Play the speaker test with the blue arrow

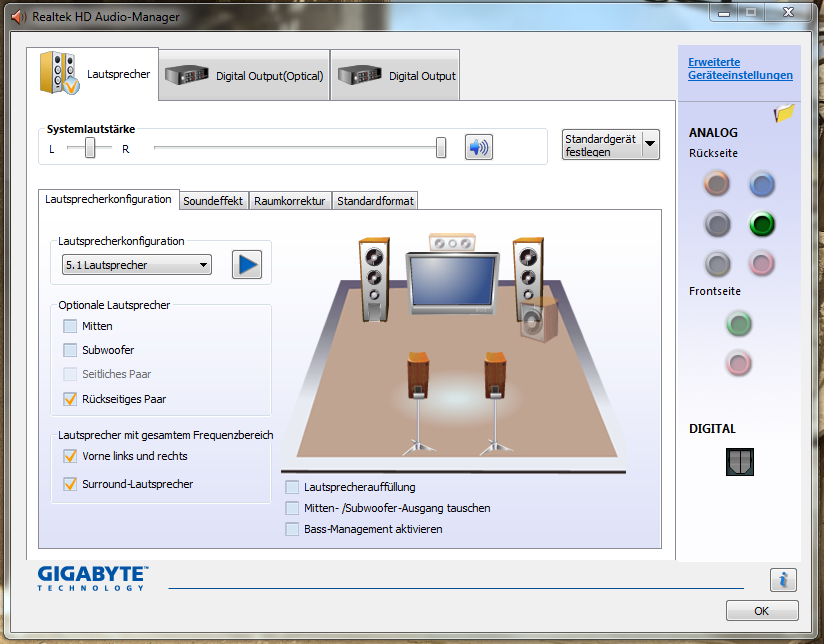[x=247, y=264]
